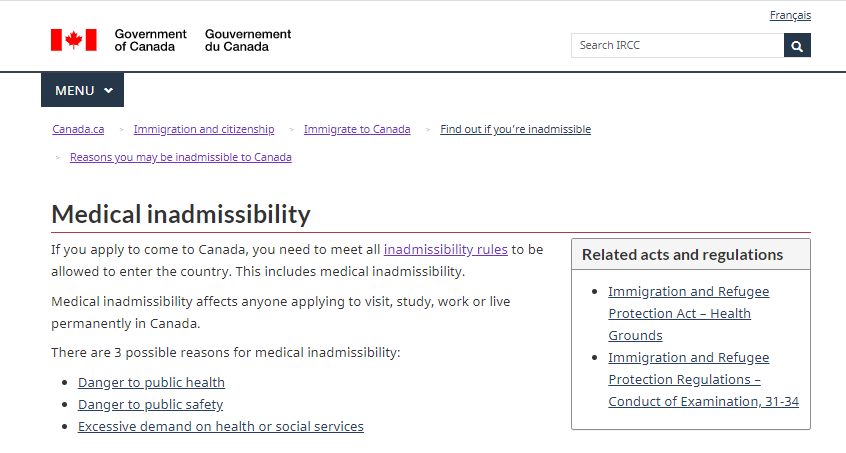Click the Government of Canada wordmark
This screenshot has height=453, width=846.
(150, 40)
